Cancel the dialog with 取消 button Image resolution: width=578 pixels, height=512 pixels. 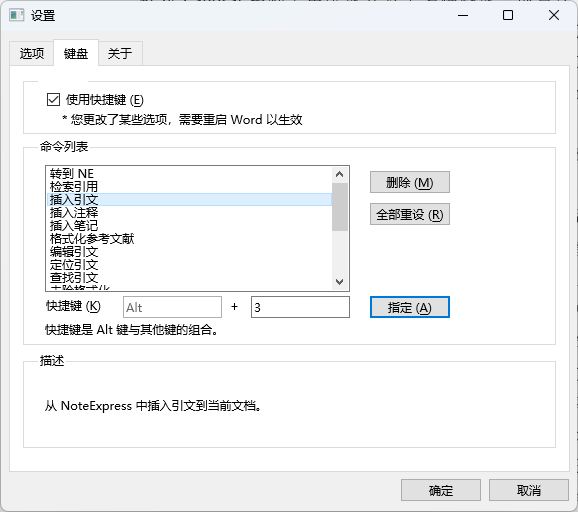click(529, 490)
